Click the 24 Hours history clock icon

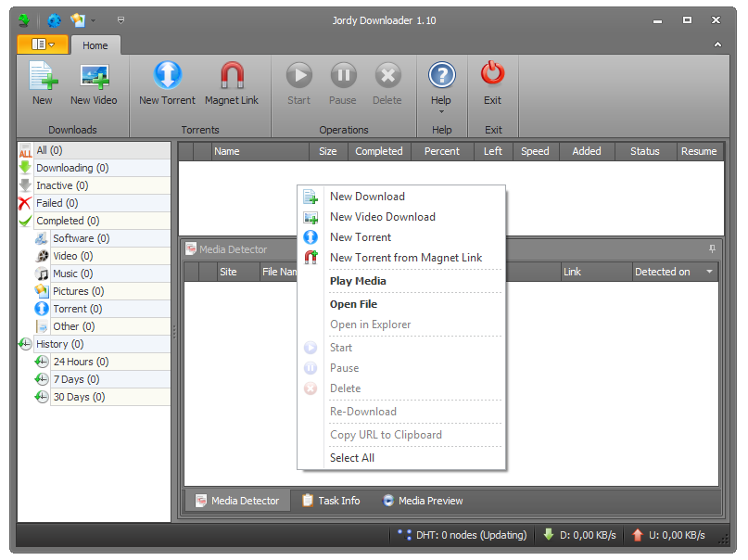click(42, 362)
